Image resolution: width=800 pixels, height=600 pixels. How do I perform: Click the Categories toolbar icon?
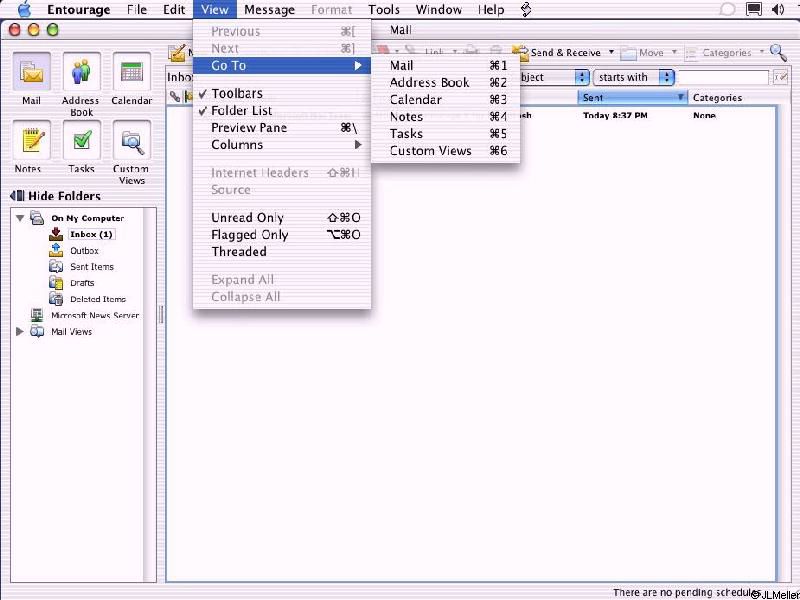pyautogui.click(x=691, y=53)
